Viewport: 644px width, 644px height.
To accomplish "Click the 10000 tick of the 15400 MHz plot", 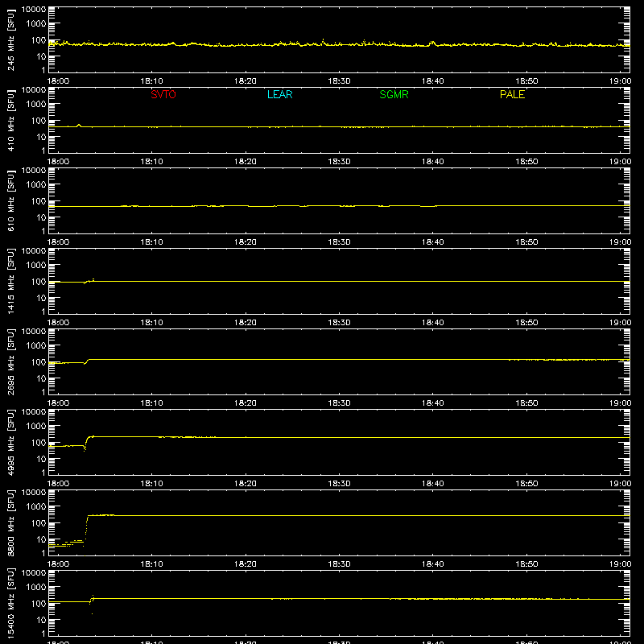I will 34,572.
